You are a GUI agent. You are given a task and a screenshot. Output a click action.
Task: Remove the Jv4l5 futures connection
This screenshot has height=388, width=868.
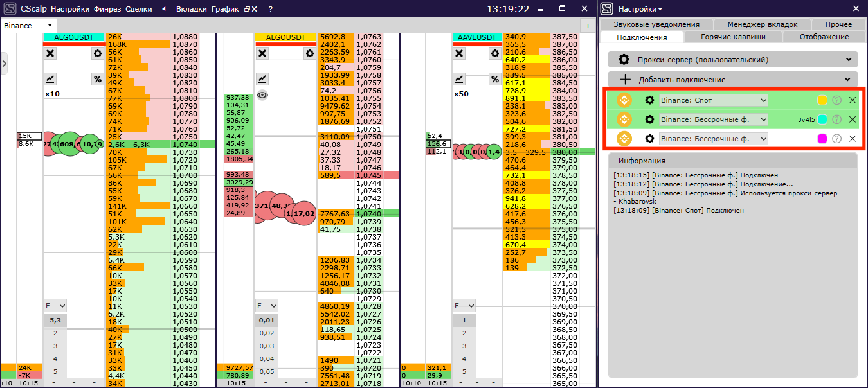click(853, 119)
